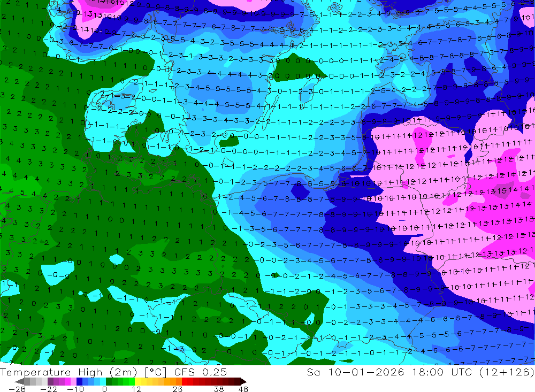
Task: Click the first yellow swatch after green
Action: coord(138,381)
